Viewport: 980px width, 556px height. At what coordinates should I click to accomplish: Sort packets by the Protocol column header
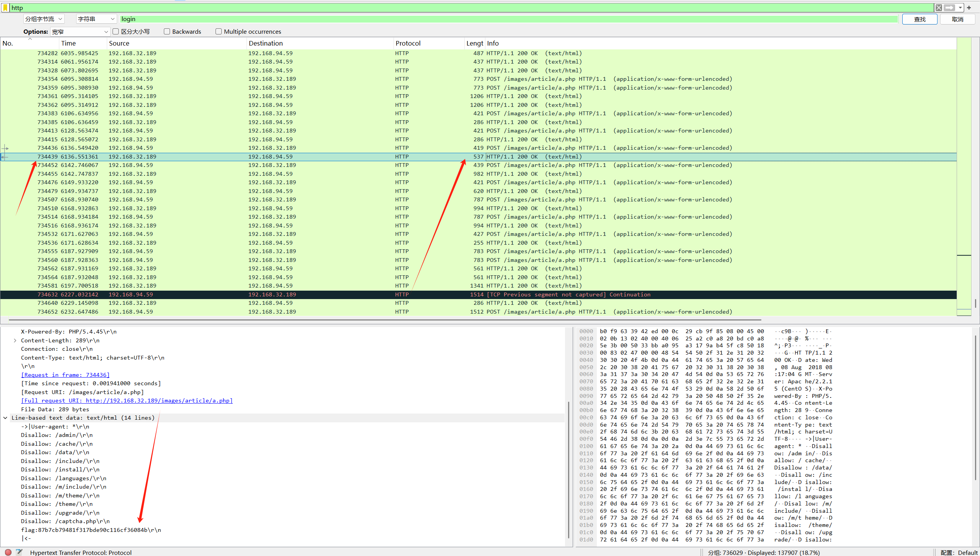pyautogui.click(x=408, y=43)
